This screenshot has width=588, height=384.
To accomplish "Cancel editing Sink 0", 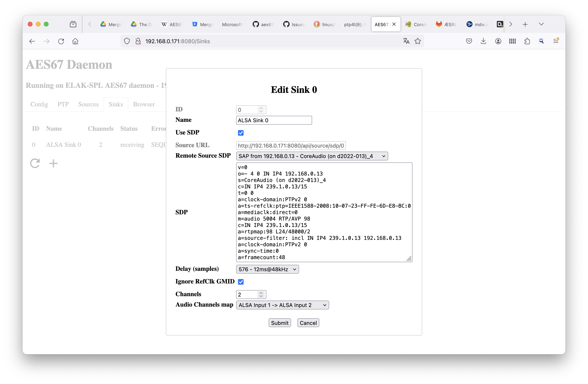I will click(308, 323).
